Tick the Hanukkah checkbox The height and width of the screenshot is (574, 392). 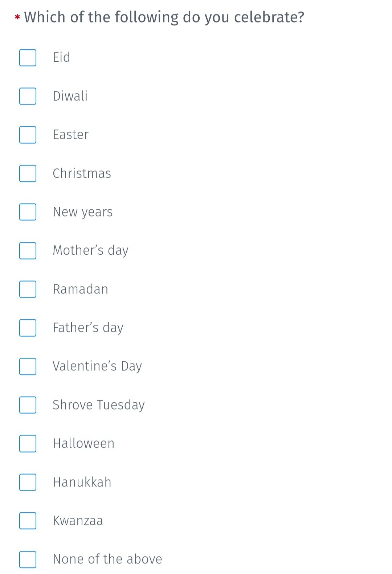(28, 482)
